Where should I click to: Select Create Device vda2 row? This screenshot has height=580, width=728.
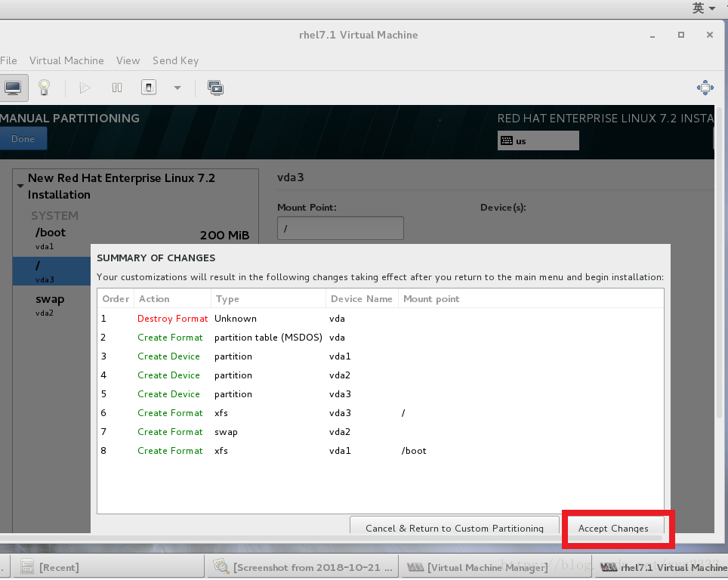(381, 375)
